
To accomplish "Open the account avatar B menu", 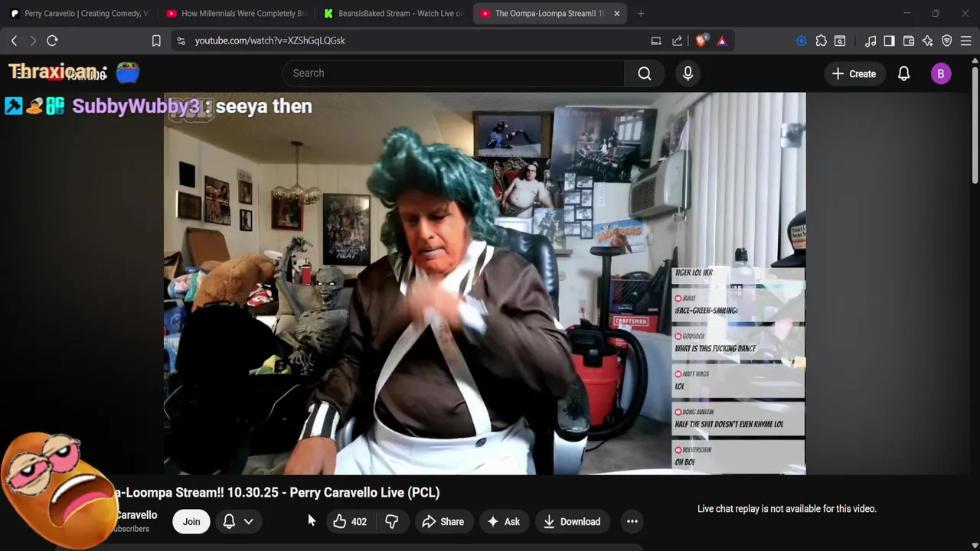I will 941,73.
